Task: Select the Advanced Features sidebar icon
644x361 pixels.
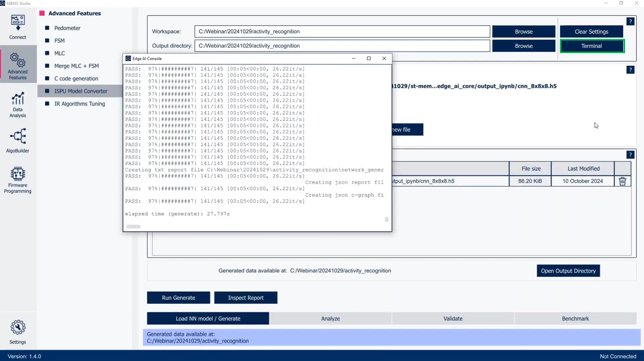Action: pyautogui.click(x=17, y=64)
